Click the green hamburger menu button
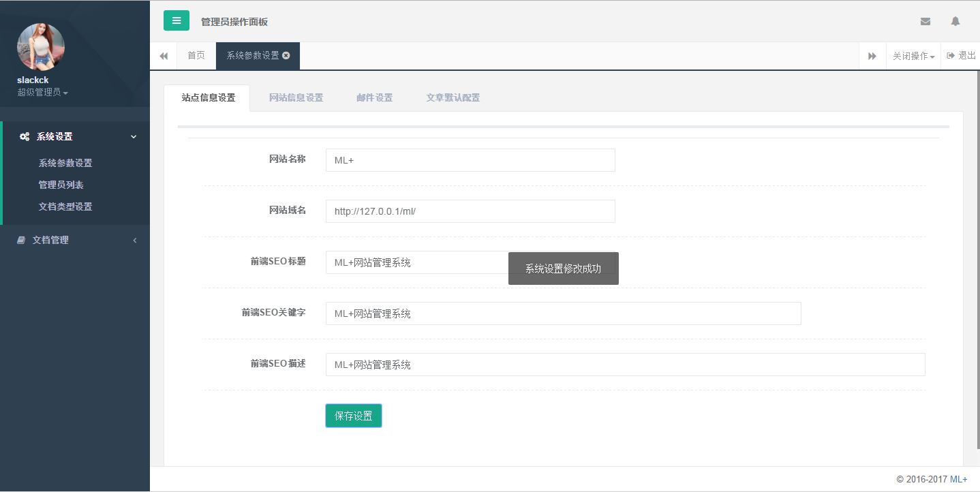 click(x=177, y=20)
